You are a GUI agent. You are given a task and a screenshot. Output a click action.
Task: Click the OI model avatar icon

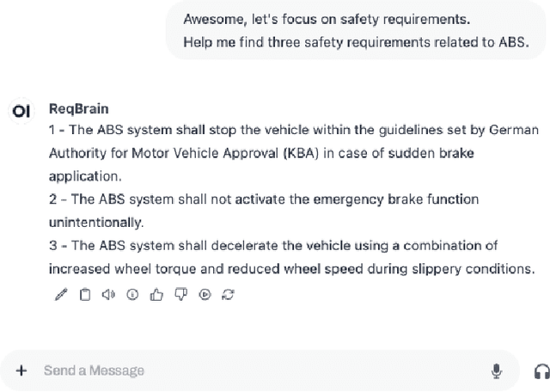click(21, 111)
